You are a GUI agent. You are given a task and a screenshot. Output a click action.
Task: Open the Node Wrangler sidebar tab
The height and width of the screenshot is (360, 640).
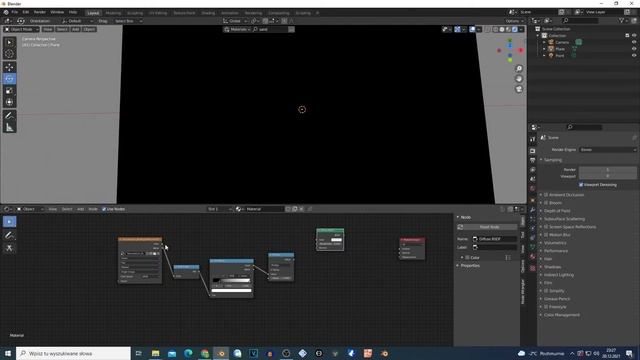[x=523, y=291]
